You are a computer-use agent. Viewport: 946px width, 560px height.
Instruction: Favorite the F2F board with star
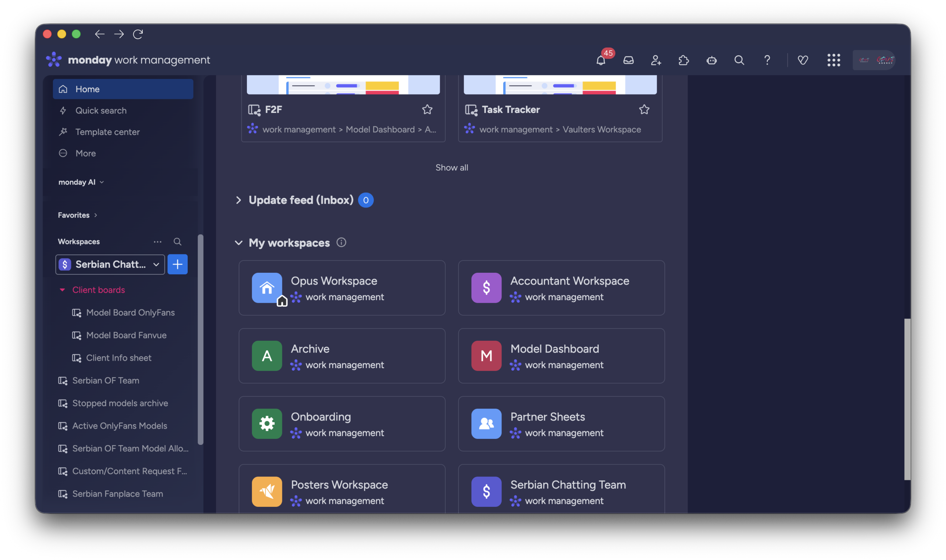coord(427,109)
